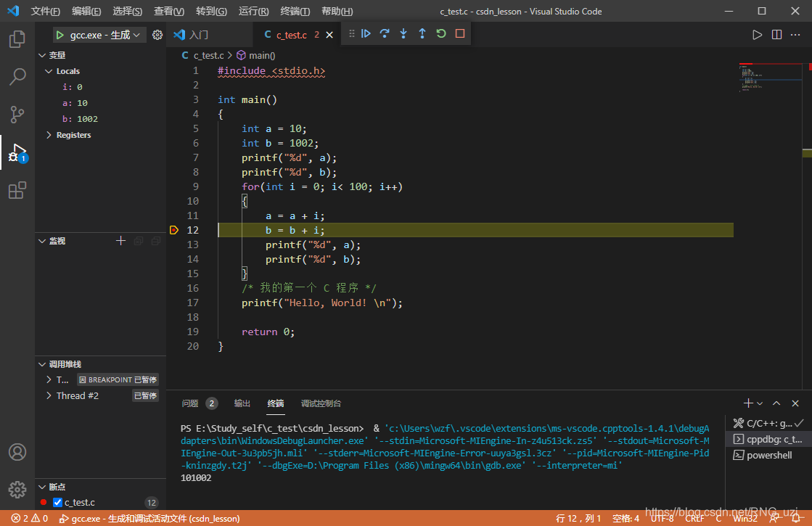The image size is (812, 526).
Task: Click the UTF-8 encoding status item
Action: pyautogui.click(x=663, y=518)
